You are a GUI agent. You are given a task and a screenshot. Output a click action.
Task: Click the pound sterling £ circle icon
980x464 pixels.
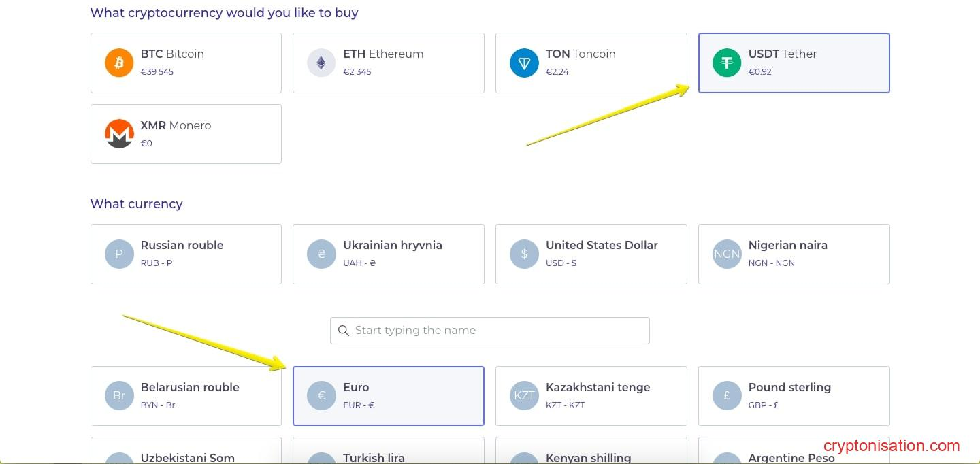(727, 396)
